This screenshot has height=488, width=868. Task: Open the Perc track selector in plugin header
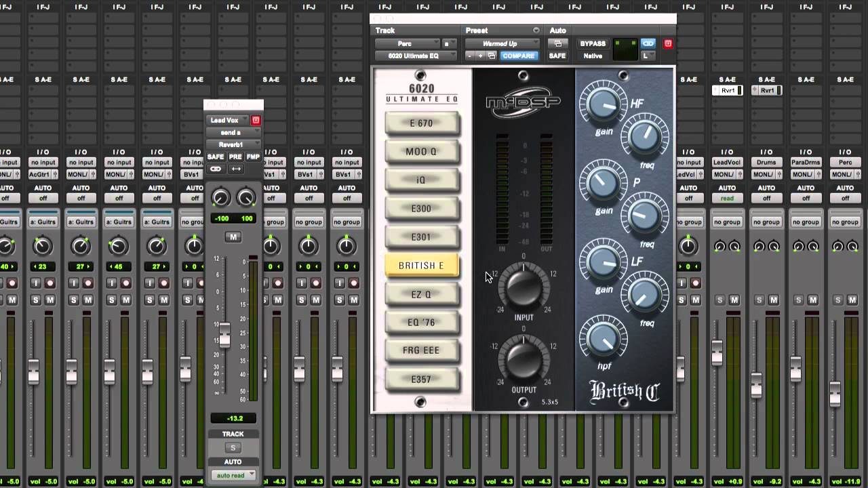coord(406,43)
